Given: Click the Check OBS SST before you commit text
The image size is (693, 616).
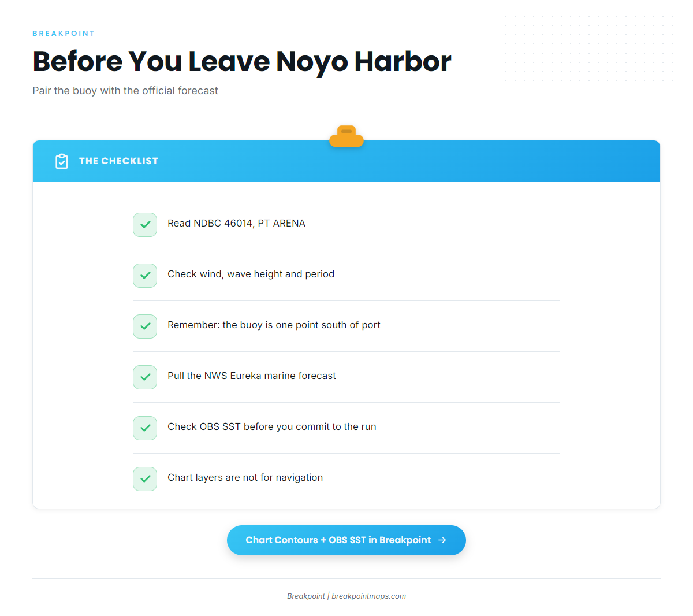Looking at the screenshot, I should tap(272, 427).
